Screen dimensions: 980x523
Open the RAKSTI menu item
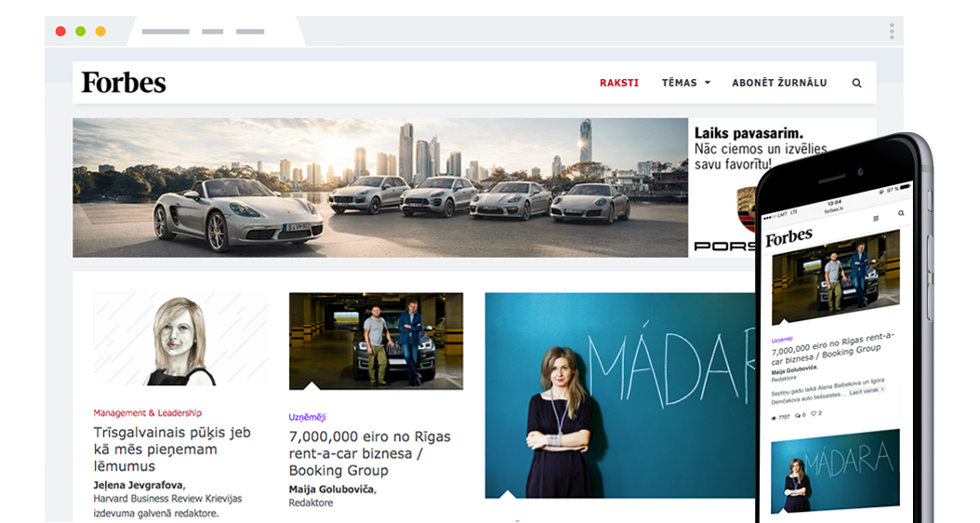click(618, 83)
